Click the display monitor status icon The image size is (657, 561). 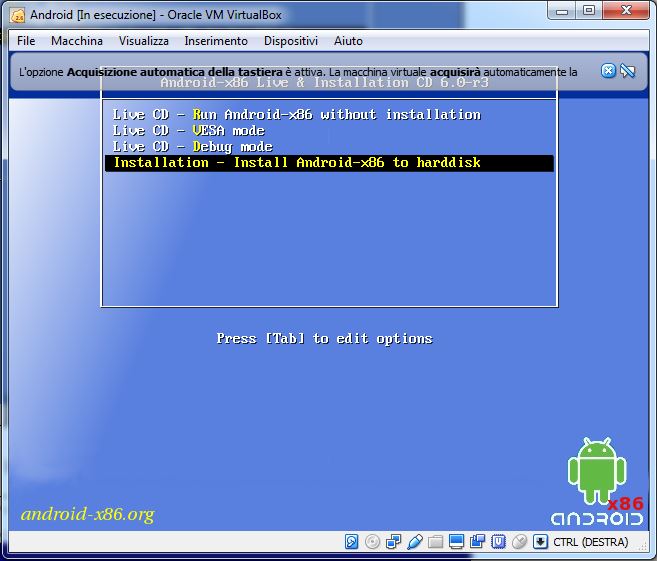pyautogui.click(x=456, y=542)
